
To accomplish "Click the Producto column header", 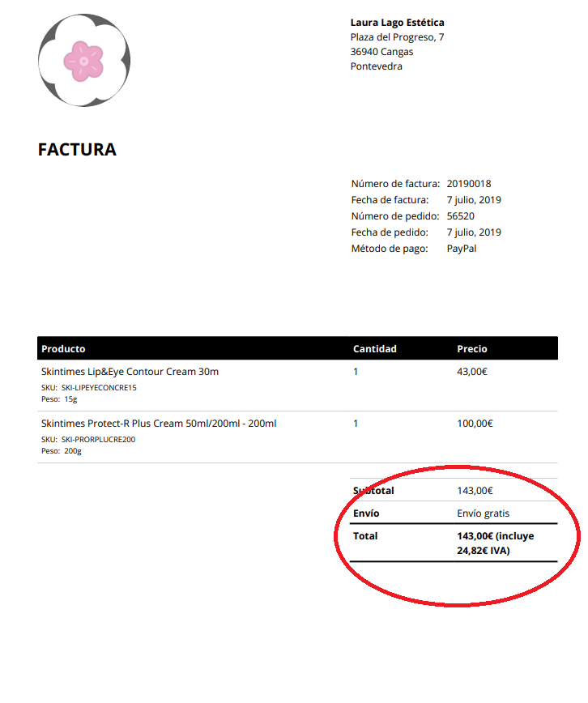I will (63, 349).
